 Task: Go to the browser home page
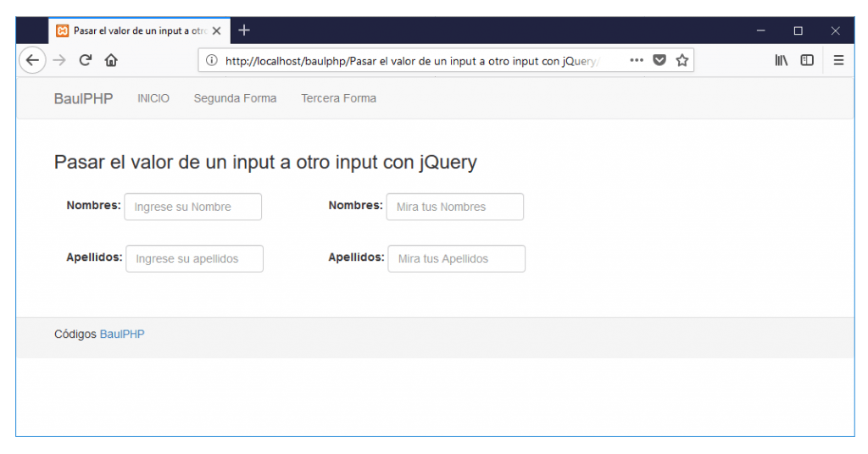pyautogui.click(x=111, y=60)
